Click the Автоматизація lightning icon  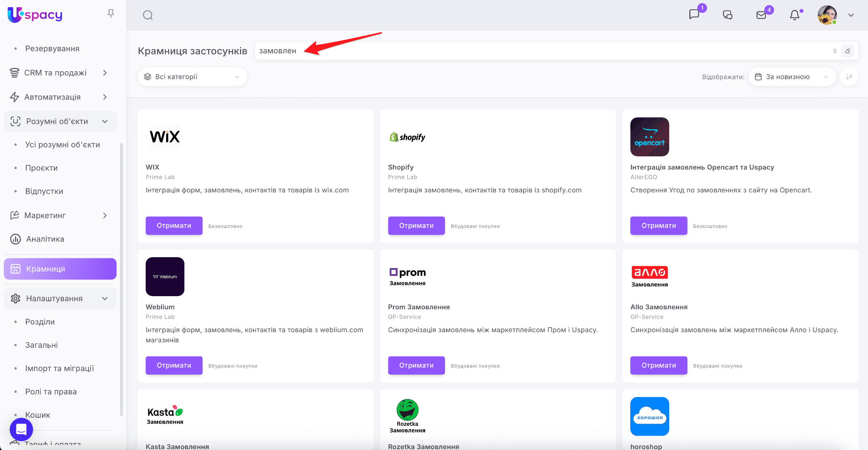tap(14, 97)
